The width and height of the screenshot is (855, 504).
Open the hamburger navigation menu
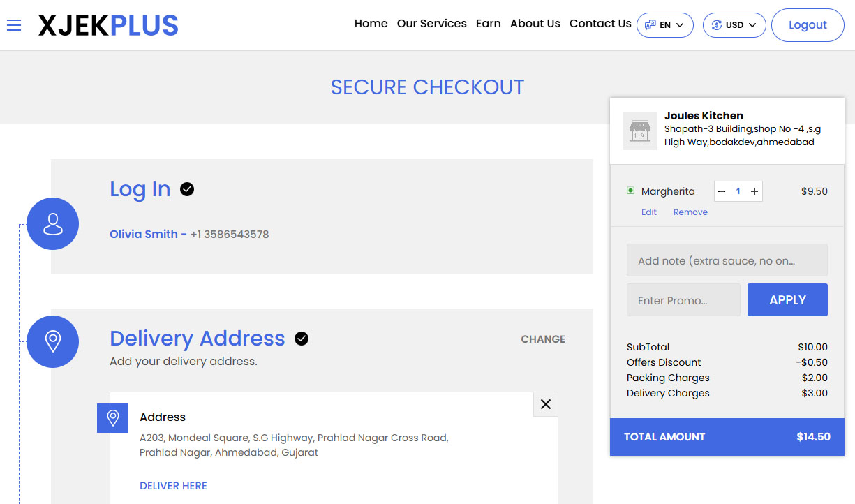click(13, 25)
